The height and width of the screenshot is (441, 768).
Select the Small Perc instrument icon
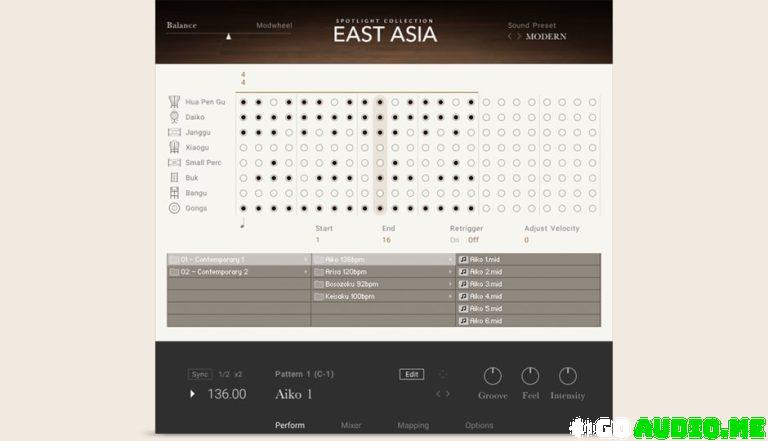tap(174, 163)
